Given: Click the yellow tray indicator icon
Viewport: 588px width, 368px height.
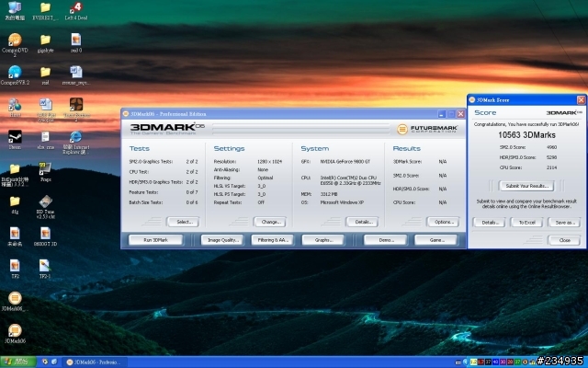Looking at the screenshot, I should tap(474, 362).
